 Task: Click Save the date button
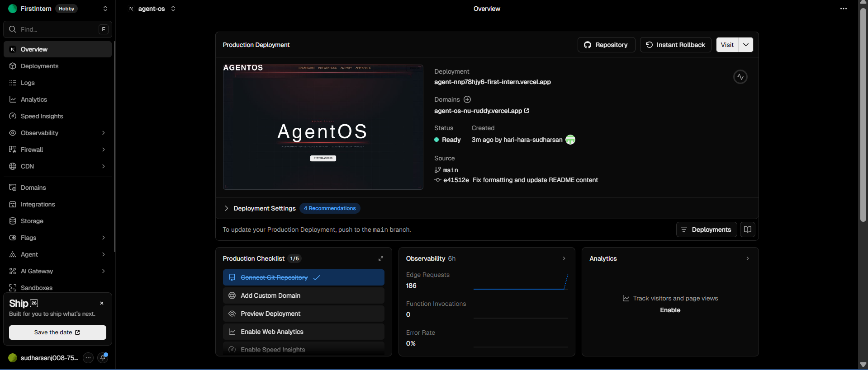point(57,333)
